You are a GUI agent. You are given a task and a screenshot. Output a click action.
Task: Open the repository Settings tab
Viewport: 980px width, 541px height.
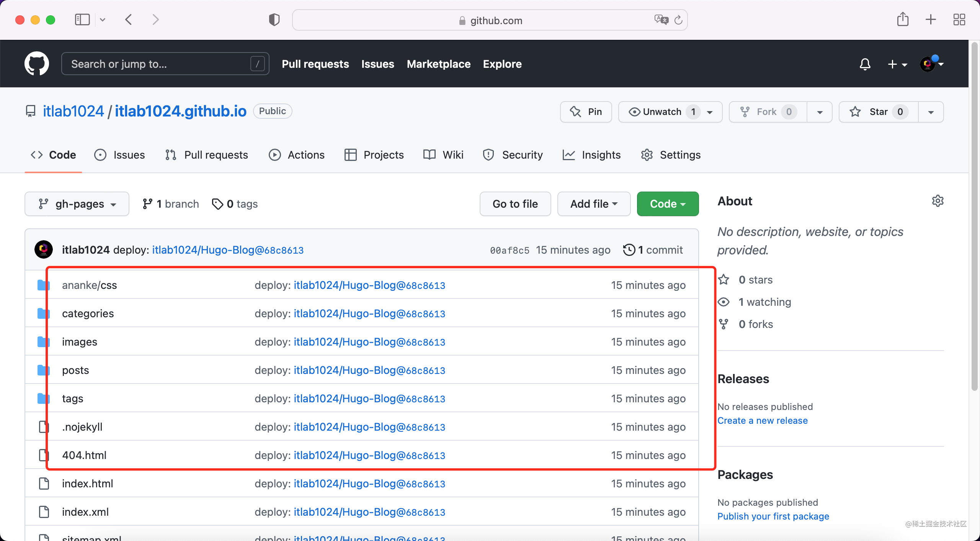point(671,155)
